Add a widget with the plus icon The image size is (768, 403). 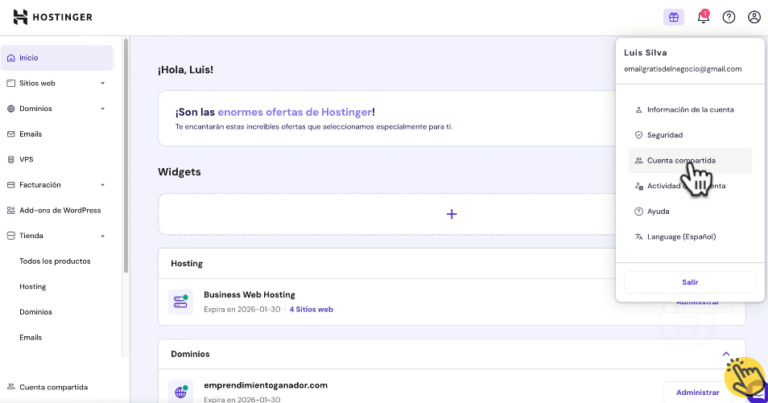click(x=451, y=214)
